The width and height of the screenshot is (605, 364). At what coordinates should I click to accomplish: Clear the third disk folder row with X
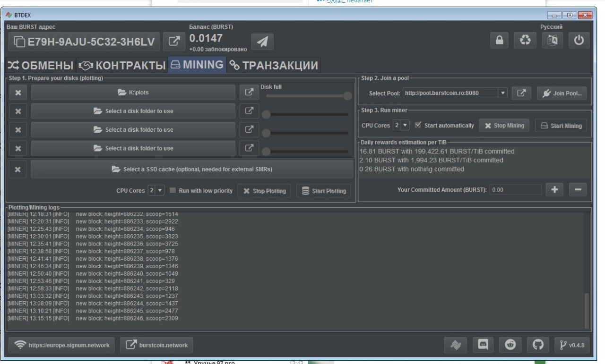click(18, 129)
